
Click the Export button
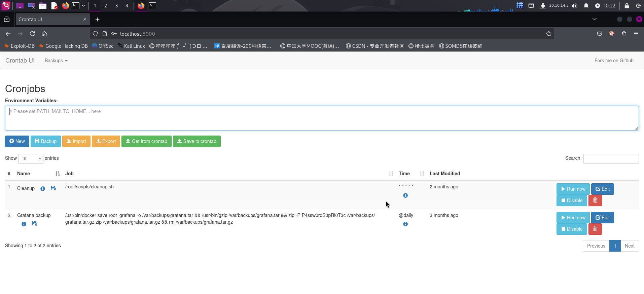coord(106,141)
